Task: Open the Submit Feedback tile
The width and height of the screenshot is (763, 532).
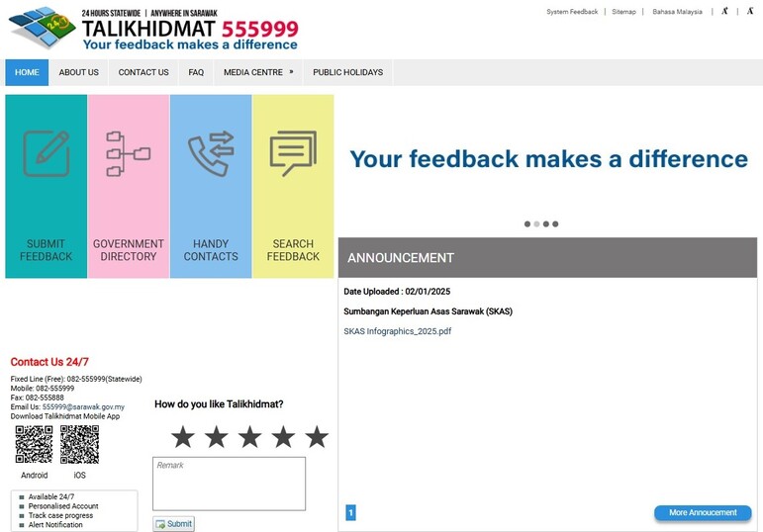Action: [47, 186]
